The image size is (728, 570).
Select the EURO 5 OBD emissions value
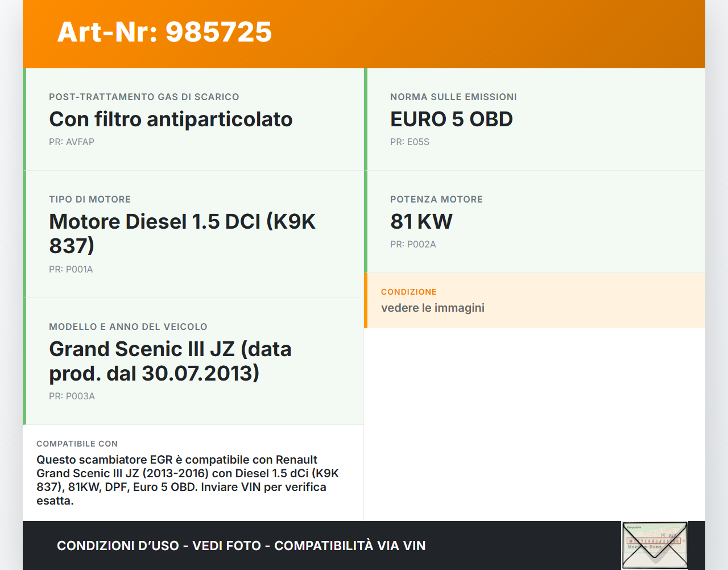tap(452, 119)
